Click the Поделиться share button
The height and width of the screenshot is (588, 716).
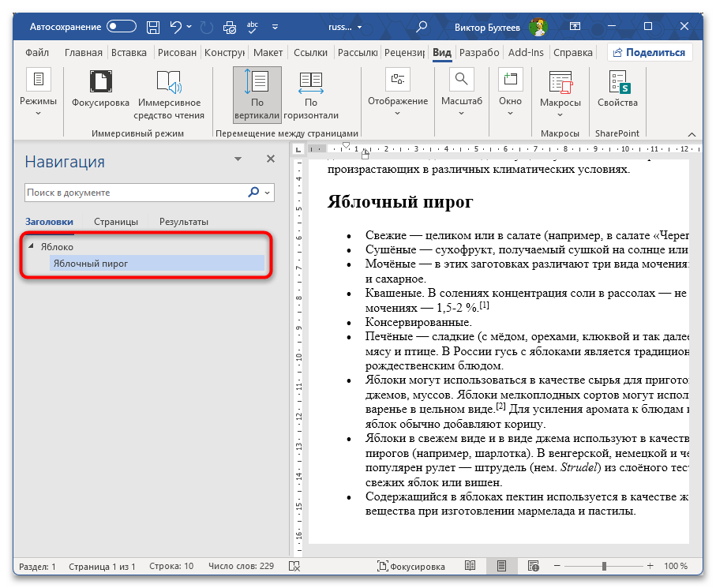pyautogui.click(x=650, y=53)
